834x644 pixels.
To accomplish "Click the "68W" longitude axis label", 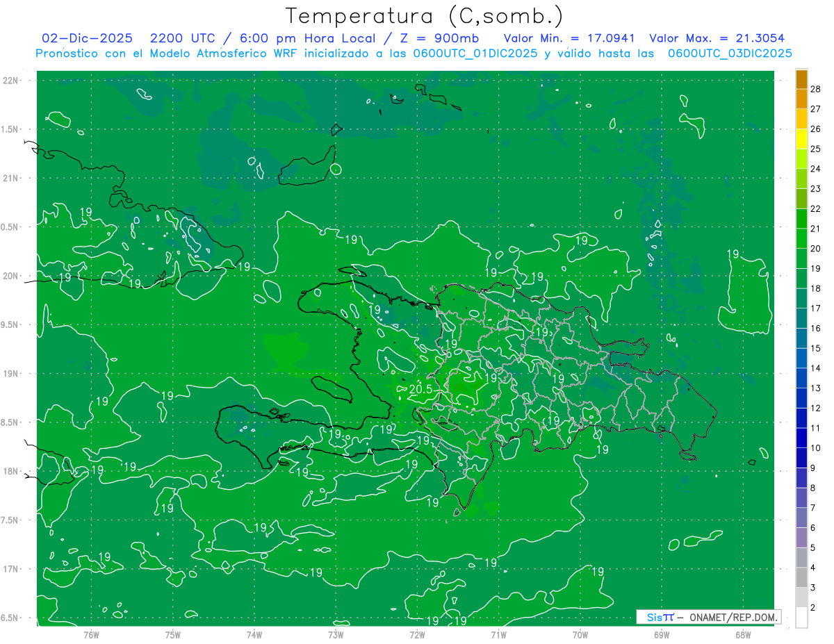I will coord(742,634).
